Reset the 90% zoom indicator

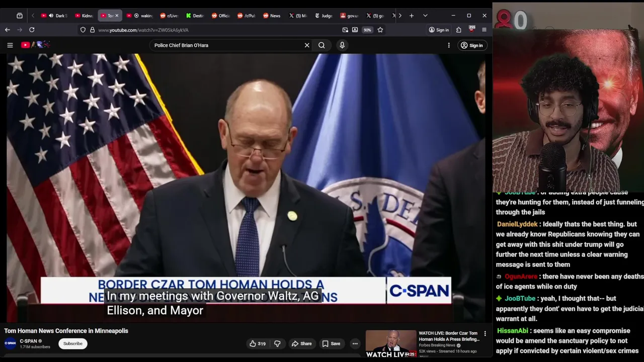367,30
